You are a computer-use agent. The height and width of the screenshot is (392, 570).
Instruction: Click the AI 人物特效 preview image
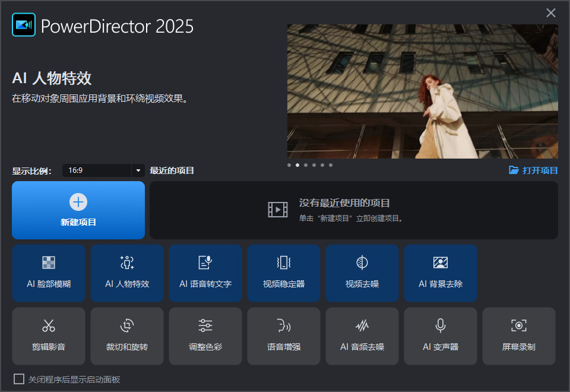pos(422,91)
